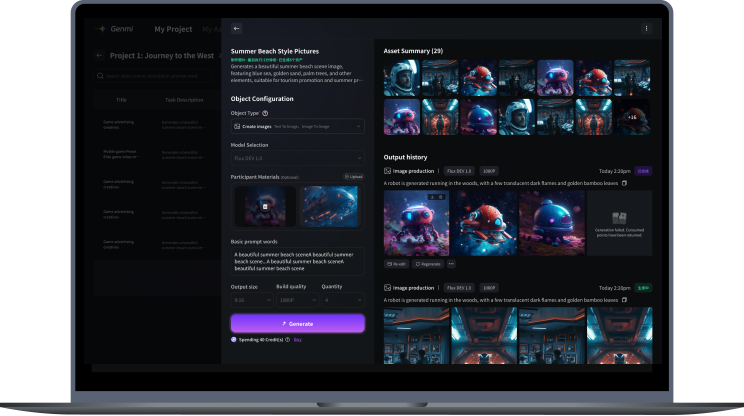
Task: Open the Model Selection dropdown
Action: coord(297,158)
